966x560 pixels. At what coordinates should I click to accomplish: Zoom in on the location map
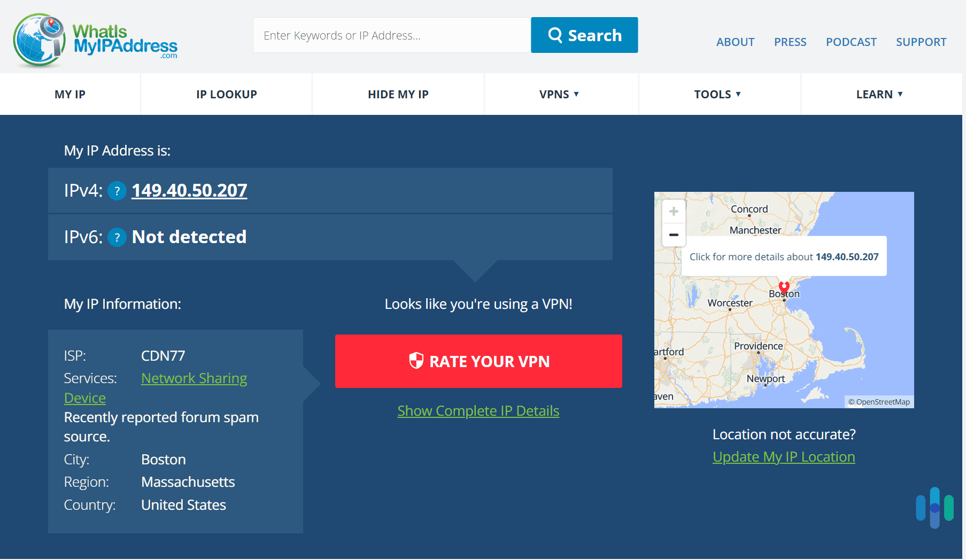[x=674, y=212]
